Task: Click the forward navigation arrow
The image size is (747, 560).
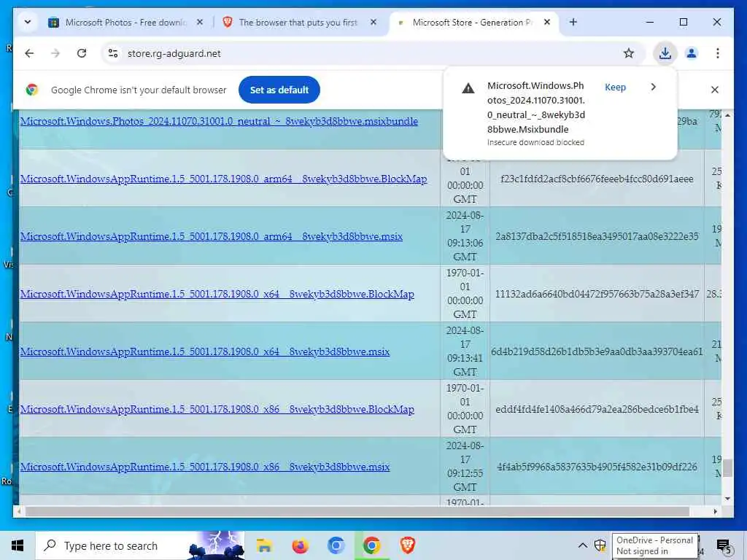Action: [55, 53]
